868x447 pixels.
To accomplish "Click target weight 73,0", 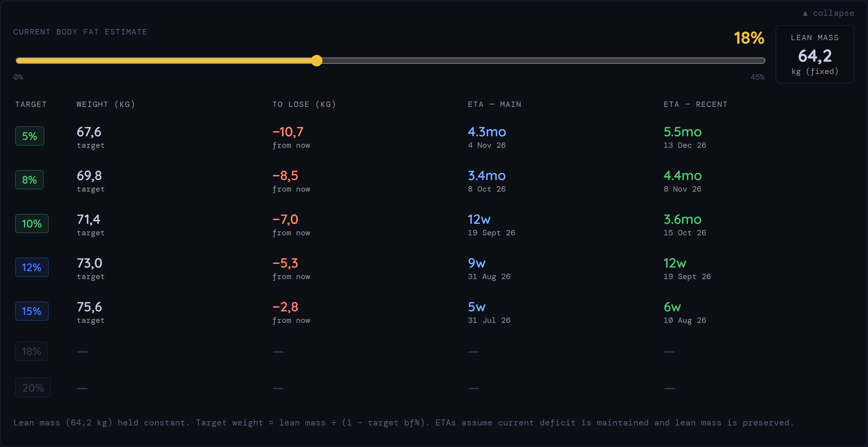I will click(x=90, y=263).
